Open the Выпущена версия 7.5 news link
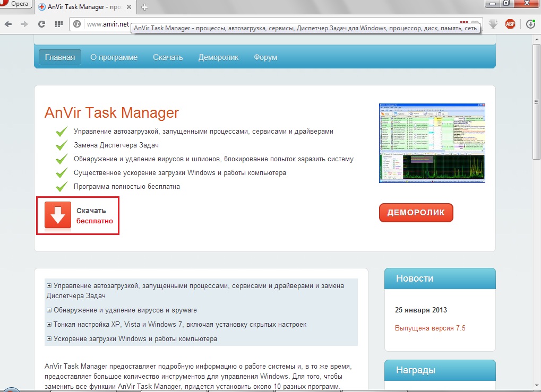The image size is (541, 392). pos(430,328)
